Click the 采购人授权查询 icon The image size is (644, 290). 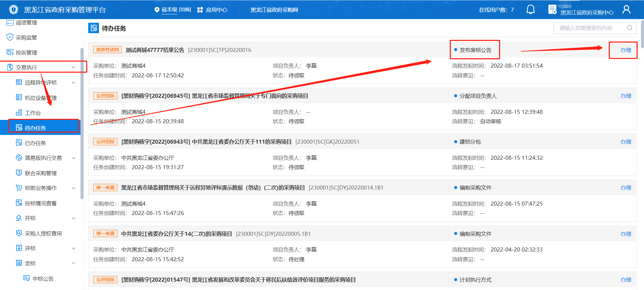(19, 233)
